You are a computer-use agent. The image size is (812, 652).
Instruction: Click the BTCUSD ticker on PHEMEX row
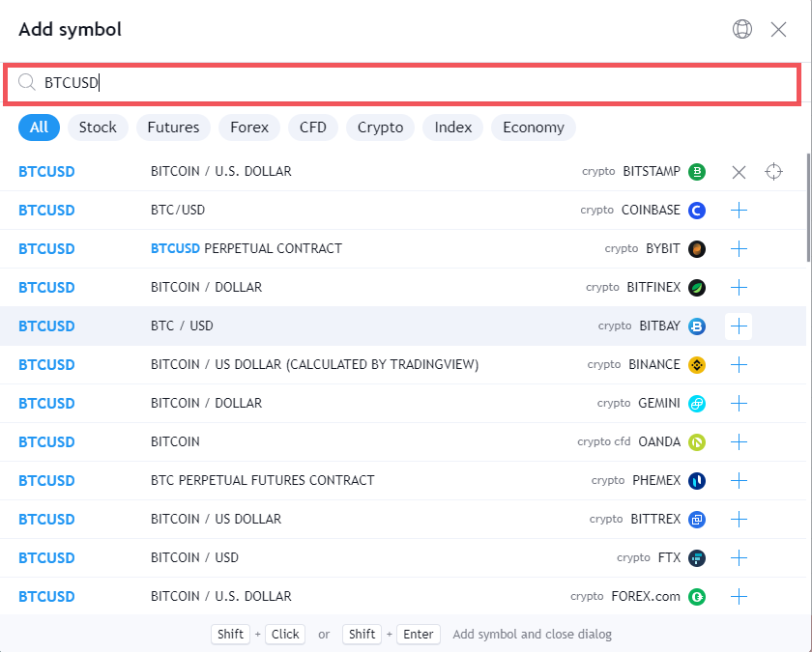pyautogui.click(x=46, y=481)
